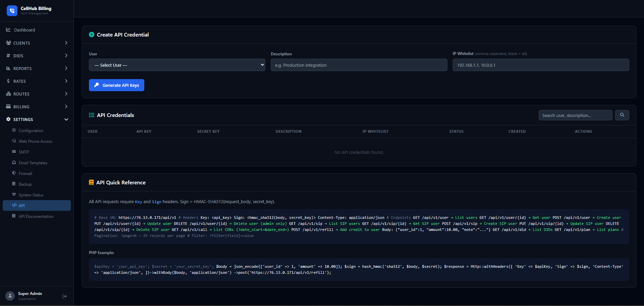Click the API Documentation book icon
Image resolution: width=644 pixels, height=306 pixels.
pyautogui.click(x=14, y=216)
